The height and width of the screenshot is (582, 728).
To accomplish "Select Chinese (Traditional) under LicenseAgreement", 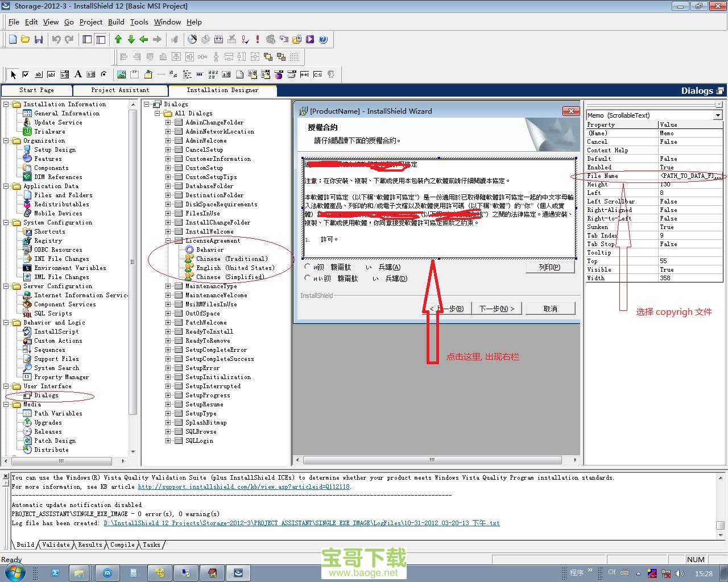I will point(232,259).
